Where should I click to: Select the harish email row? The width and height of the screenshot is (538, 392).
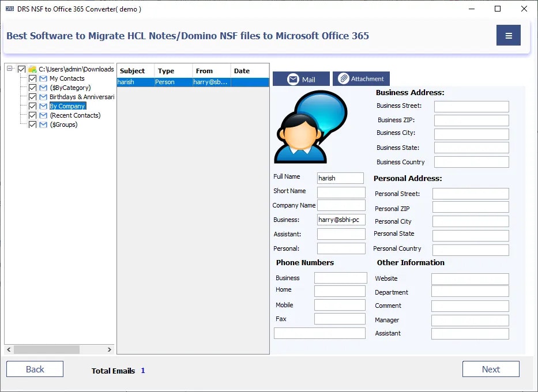pos(173,82)
